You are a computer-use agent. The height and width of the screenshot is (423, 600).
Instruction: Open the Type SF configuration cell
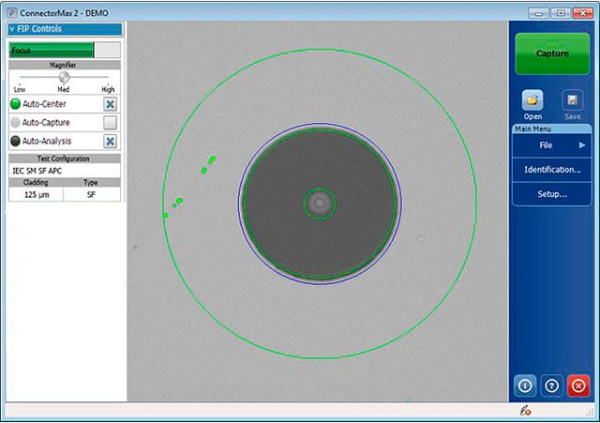point(91,195)
